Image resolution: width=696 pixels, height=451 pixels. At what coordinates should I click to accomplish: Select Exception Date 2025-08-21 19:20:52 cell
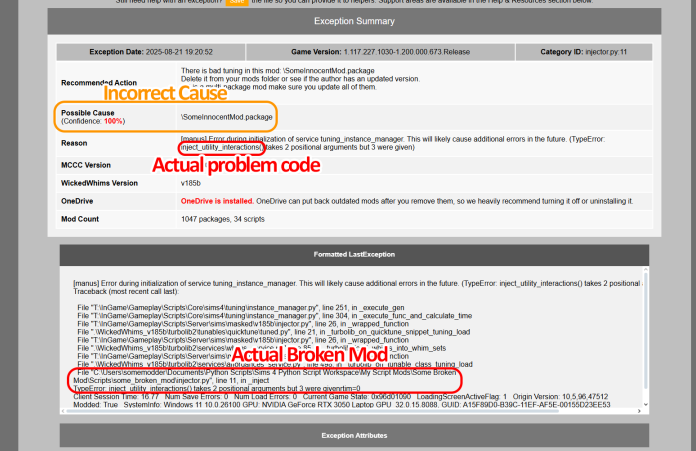(151, 52)
